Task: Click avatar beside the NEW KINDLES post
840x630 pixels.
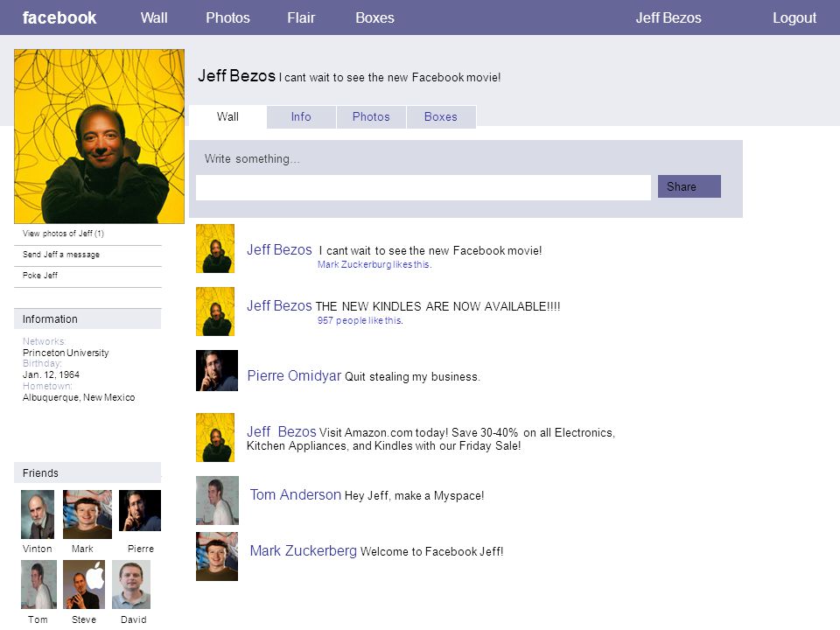Action: tap(215, 311)
